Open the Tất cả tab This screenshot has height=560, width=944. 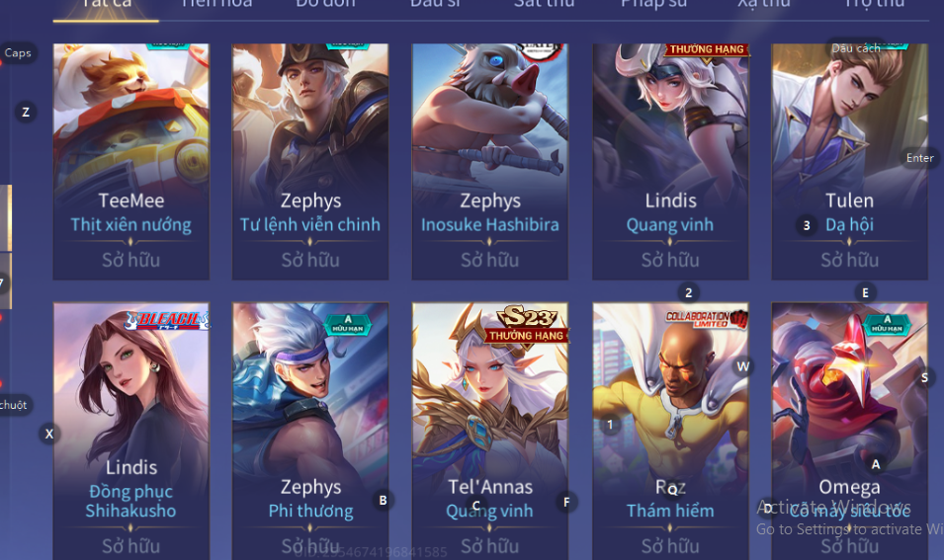click(x=106, y=5)
